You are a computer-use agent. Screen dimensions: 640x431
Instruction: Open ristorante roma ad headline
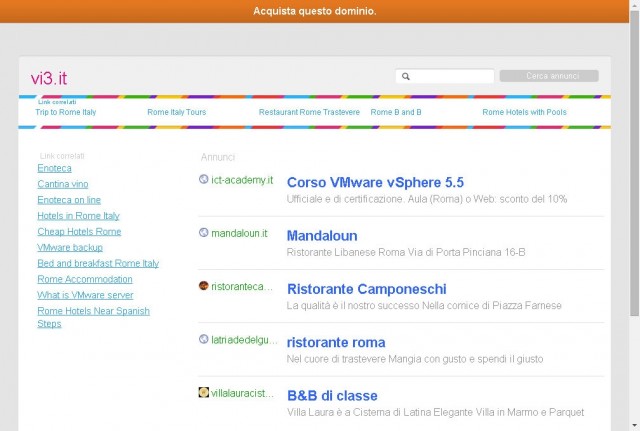(x=336, y=342)
